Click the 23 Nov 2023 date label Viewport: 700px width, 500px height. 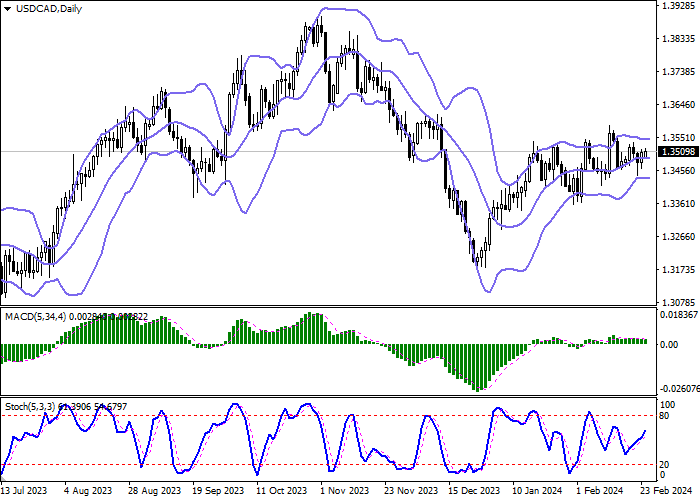tap(411, 491)
